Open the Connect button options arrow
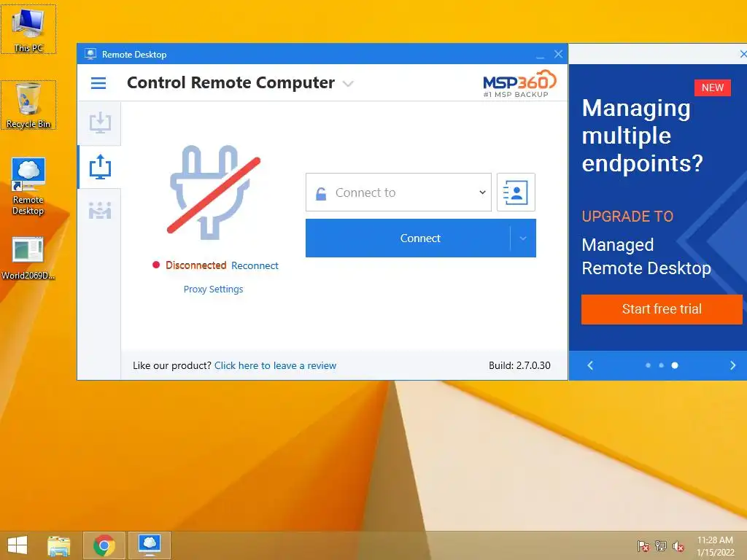This screenshot has height=560, width=747. click(522, 238)
